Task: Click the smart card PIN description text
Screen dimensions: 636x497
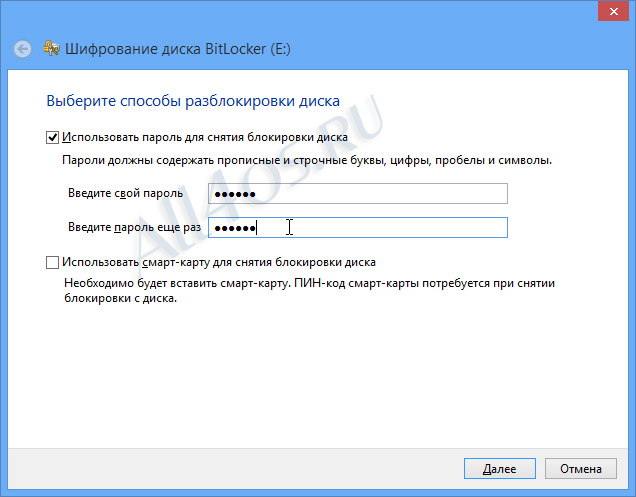Action: click(x=309, y=290)
